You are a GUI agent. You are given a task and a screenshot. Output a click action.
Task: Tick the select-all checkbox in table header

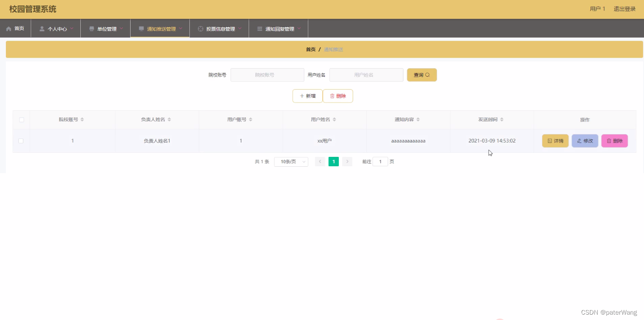point(21,120)
